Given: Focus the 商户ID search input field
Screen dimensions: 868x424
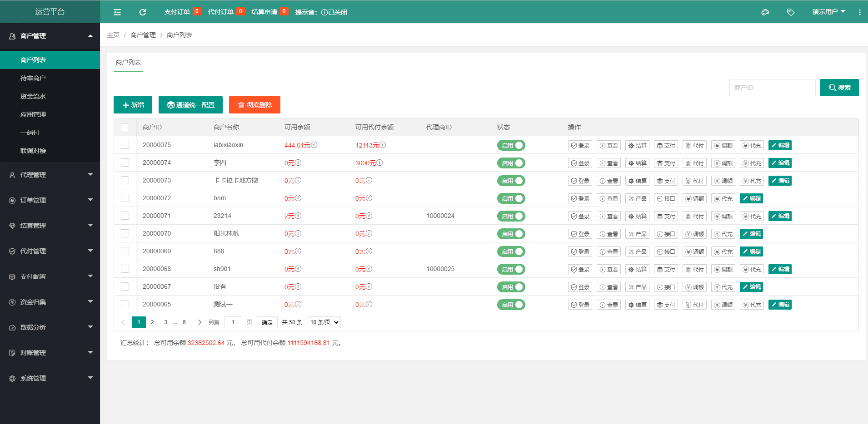Looking at the screenshot, I should click(772, 88).
